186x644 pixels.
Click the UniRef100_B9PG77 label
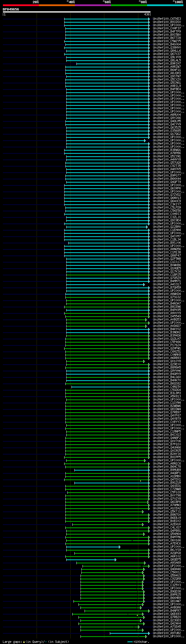(x=167, y=176)
